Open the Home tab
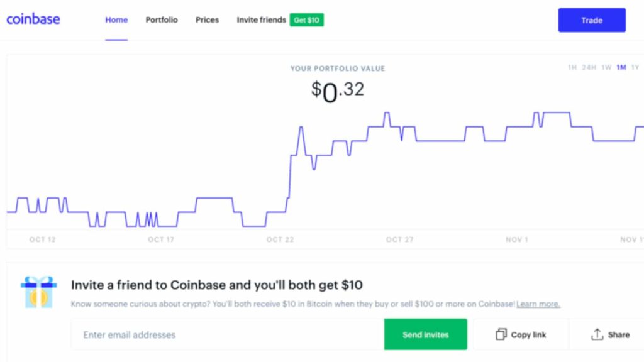644x362 pixels. (x=116, y=19)
